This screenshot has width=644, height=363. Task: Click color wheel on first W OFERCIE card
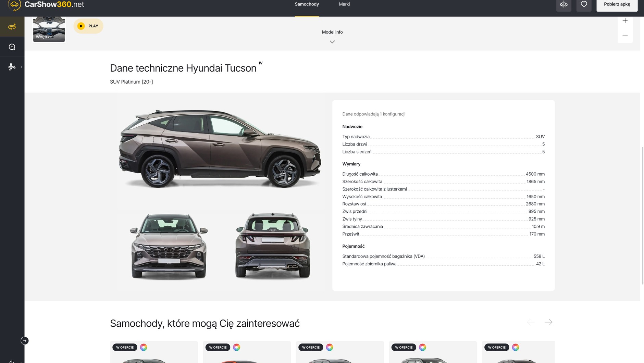(144, 347)
